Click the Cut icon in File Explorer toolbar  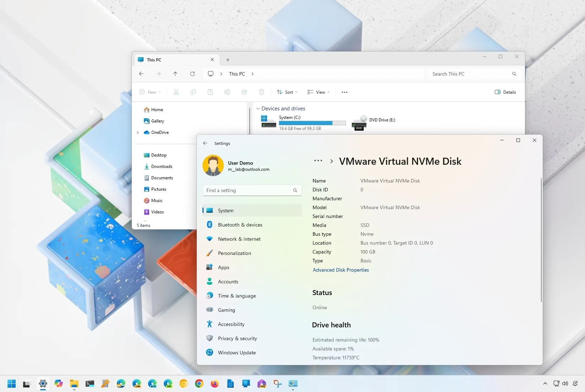pos(176,92)
